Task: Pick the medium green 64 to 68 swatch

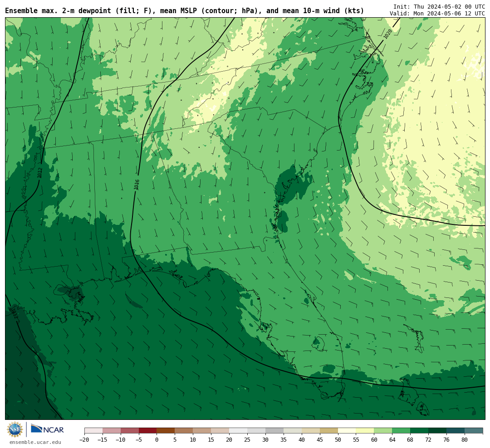Action: [402, 431]
